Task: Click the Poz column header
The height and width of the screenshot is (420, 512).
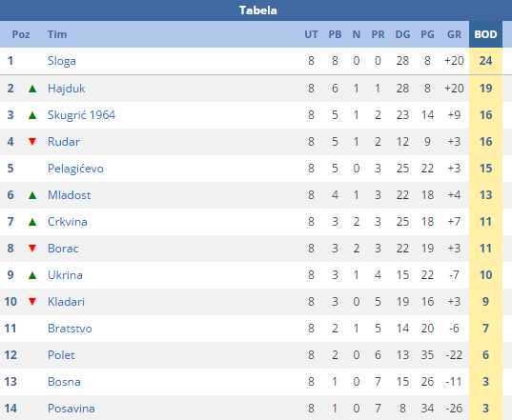Action: click(21, 34)
